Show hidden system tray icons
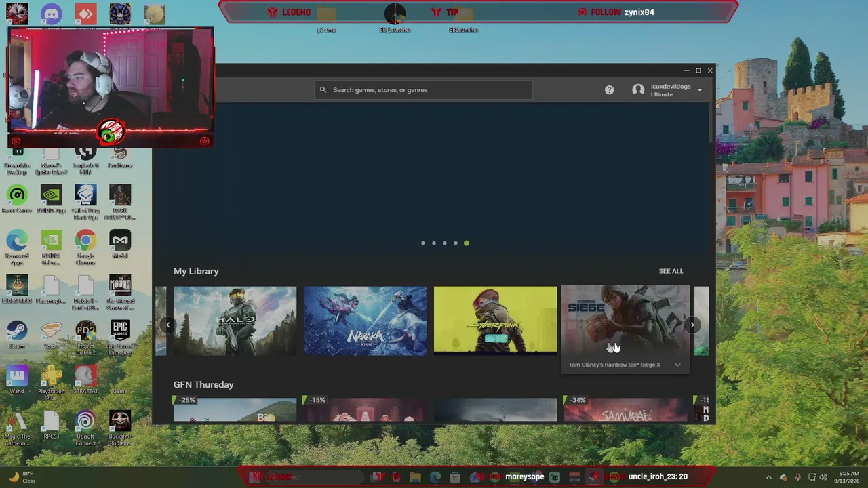This screenshot has height=488, width=868. [x=768, y=477]
